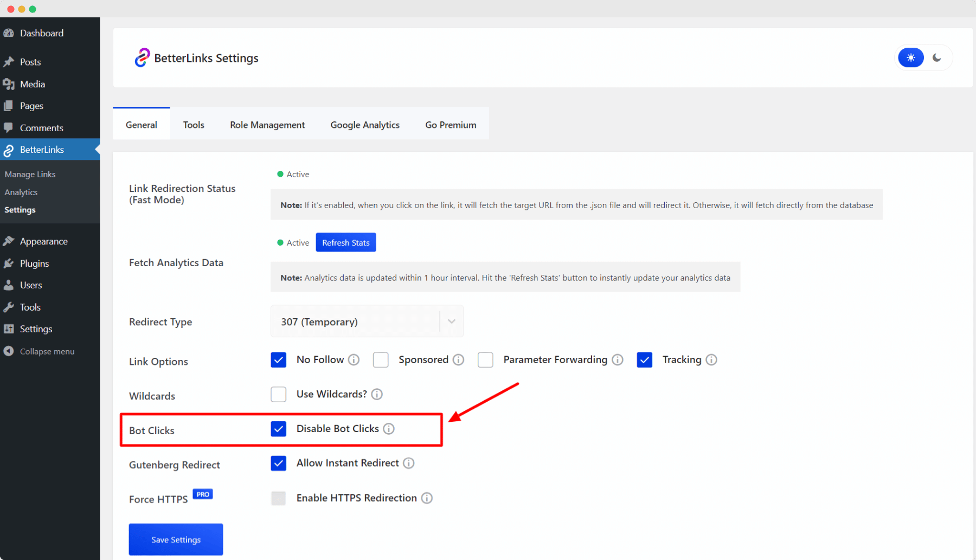The height and width of the screenshot is (560, 976).
Task: Open Appearance using its brush icon
Action: 9,241
